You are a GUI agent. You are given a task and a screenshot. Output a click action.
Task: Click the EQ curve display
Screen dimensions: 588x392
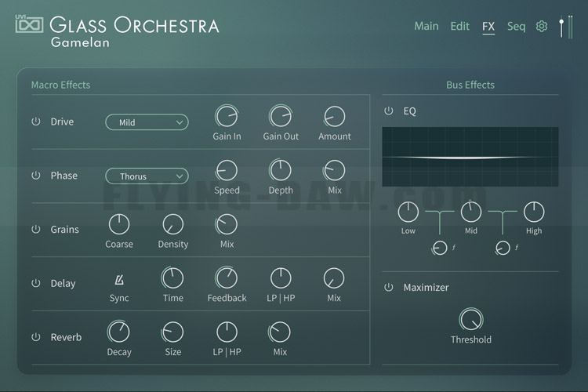(470, 157)
